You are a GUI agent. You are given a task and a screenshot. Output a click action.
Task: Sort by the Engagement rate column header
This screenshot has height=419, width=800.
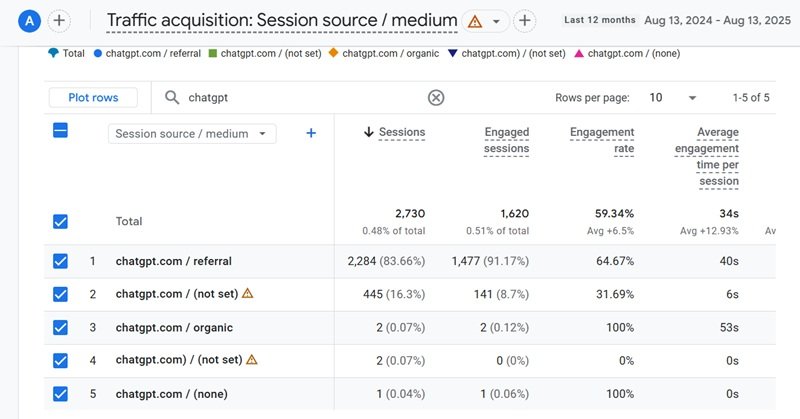click(601, 140)
